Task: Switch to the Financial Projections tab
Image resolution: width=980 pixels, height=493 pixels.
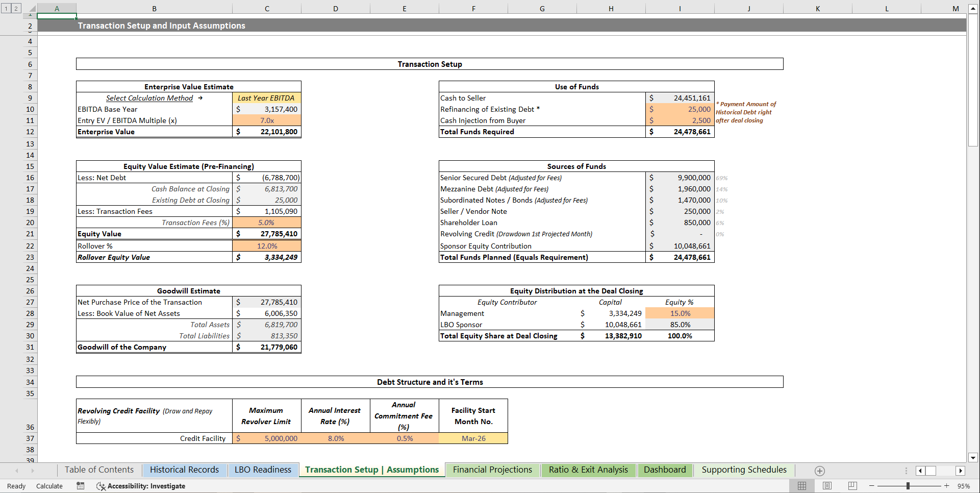Action: pyautogui.click(x=492, y=470)
